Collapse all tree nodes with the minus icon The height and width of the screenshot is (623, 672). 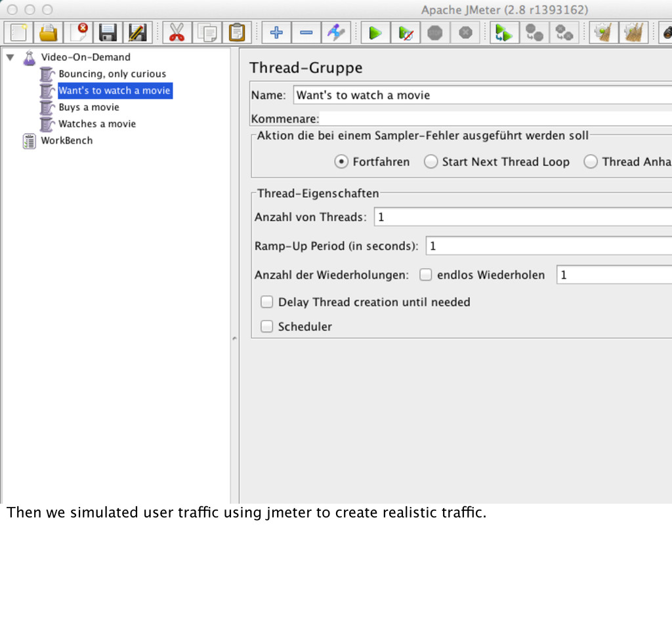[x=306, y=33]
